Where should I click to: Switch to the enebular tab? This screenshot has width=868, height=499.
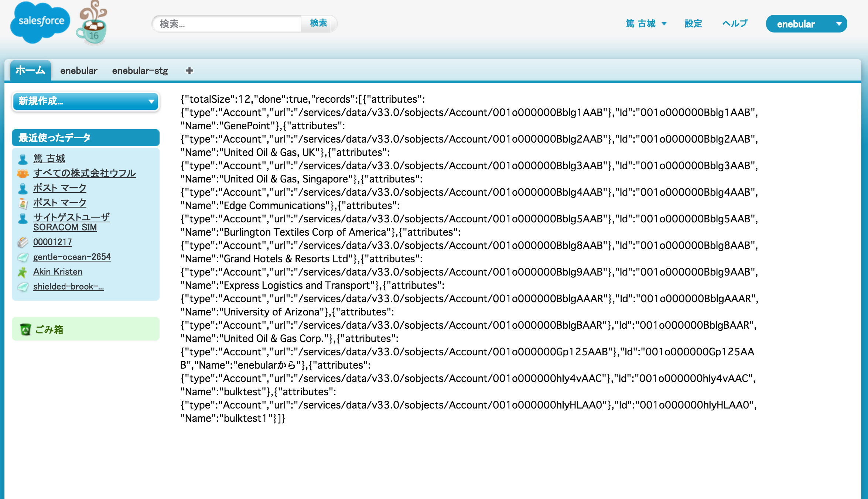point(79,71)
